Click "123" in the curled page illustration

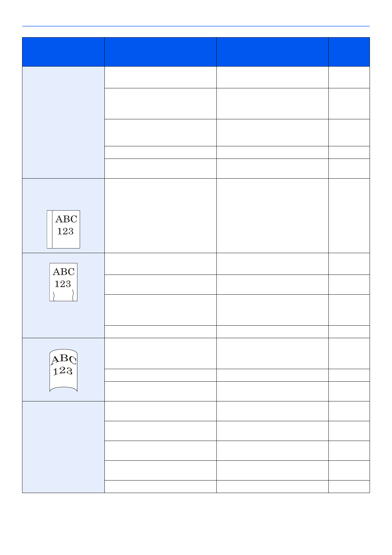63,371
